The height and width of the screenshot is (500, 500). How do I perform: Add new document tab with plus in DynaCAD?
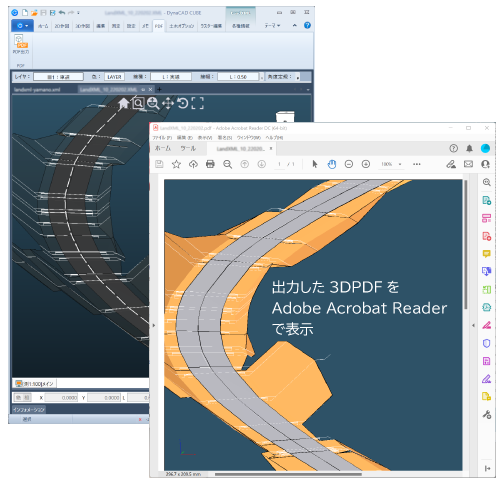pyautogui.click(x=159, y=89)
